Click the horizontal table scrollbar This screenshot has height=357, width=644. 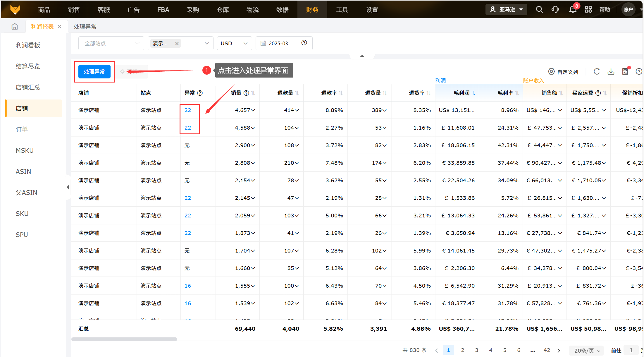click(x=124, y=339)
